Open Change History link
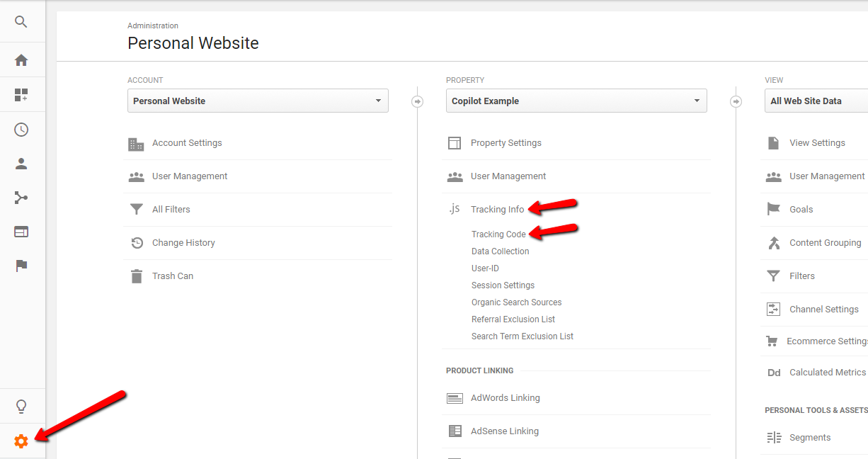Viewport: 868px width, 459px height. (183, 243)
